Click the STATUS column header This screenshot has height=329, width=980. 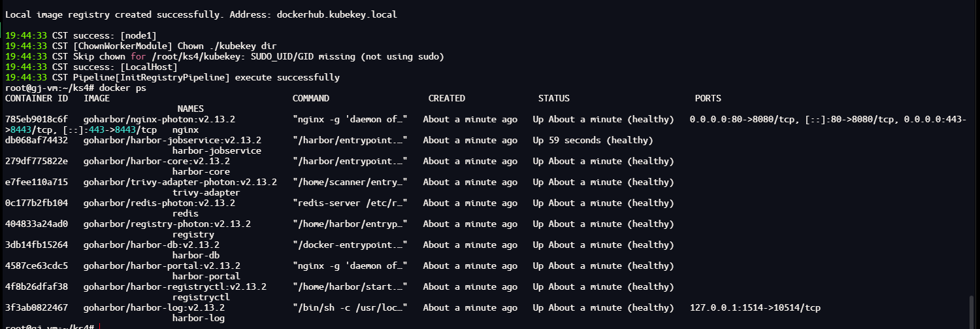[x=554, y=98]
